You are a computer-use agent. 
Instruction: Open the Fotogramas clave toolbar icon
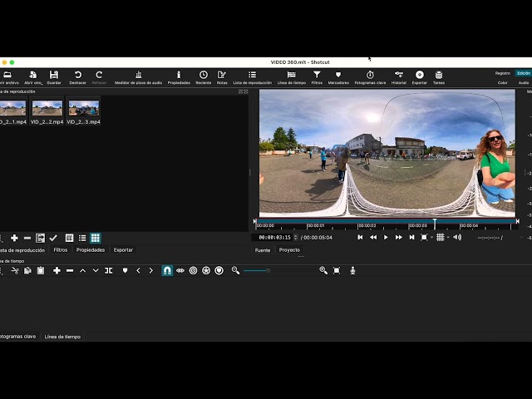tap(370, 77)
